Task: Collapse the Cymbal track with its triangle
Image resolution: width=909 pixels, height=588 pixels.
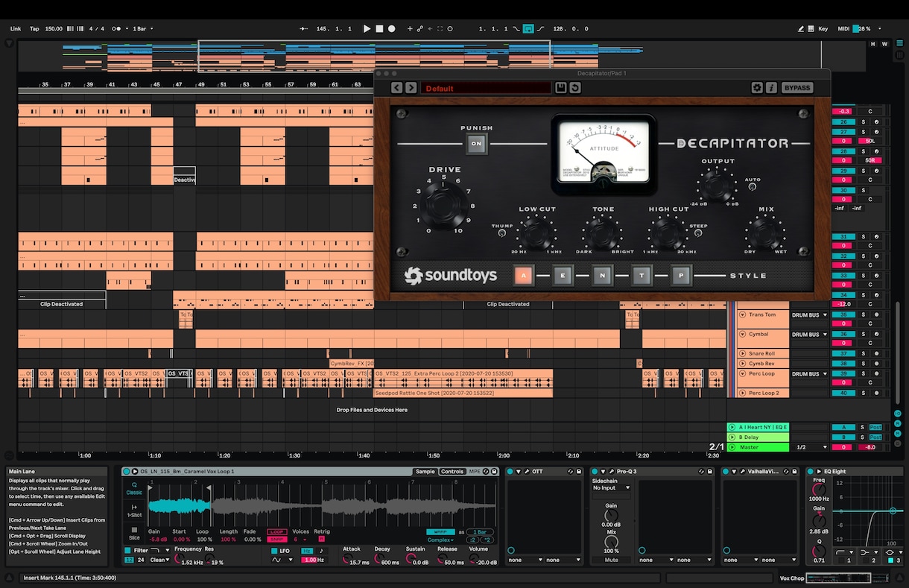Action: (743, 335)
